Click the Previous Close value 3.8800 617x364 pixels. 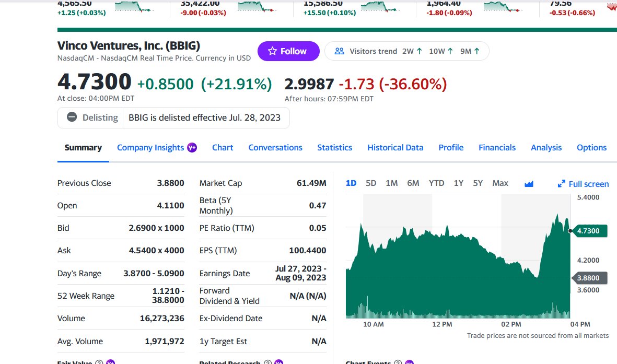pos(170,183)
